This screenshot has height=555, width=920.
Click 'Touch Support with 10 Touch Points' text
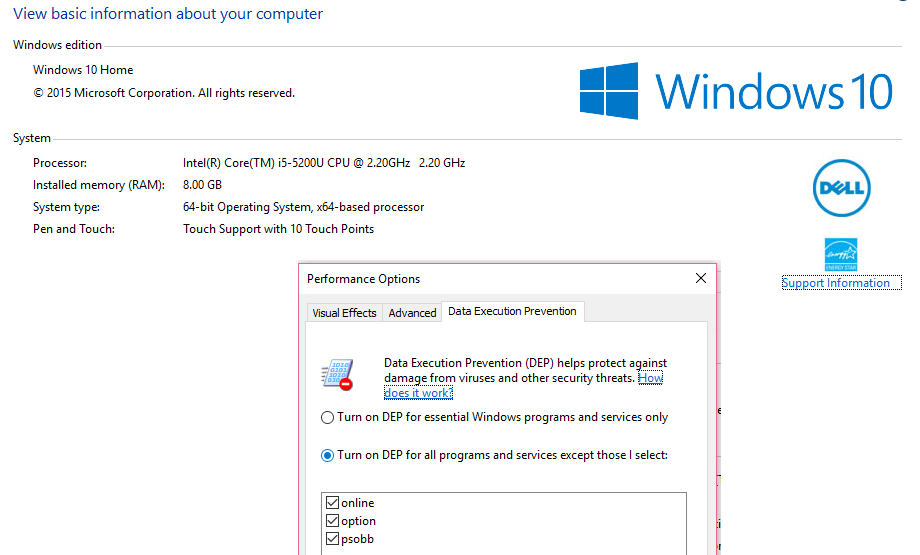278,229
